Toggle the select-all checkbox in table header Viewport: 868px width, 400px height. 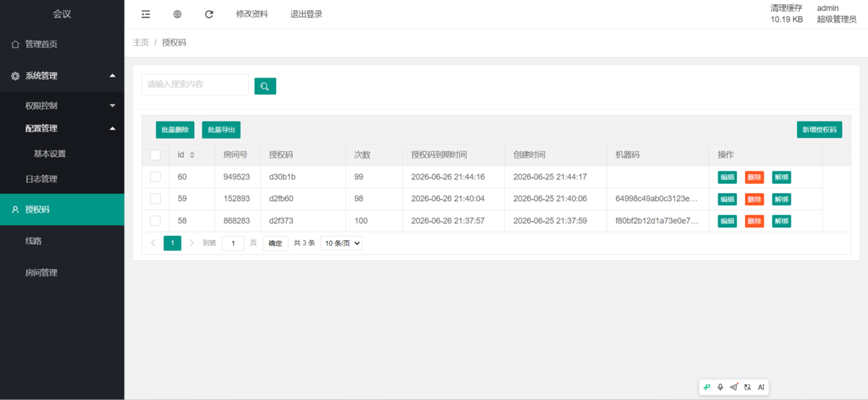(156, 155)
